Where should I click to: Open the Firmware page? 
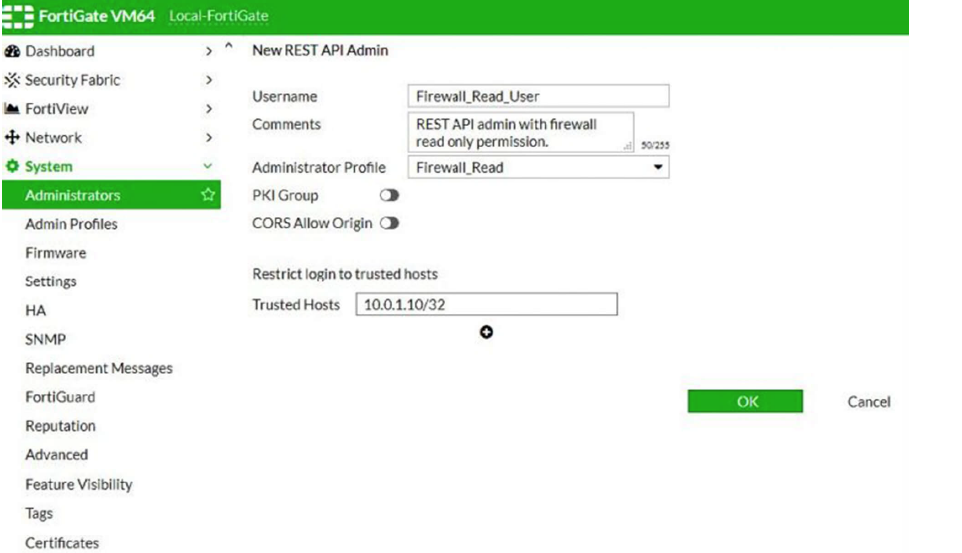[56, 253]
